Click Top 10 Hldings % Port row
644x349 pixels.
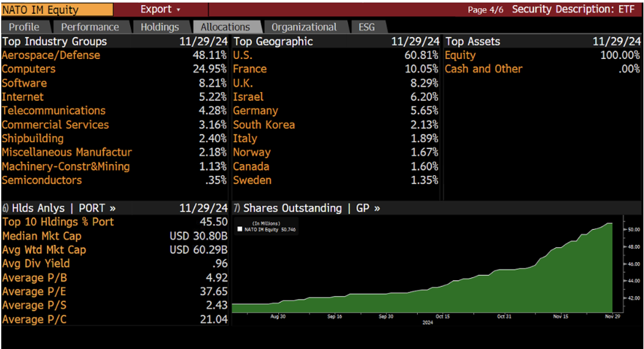click(114, 222)
